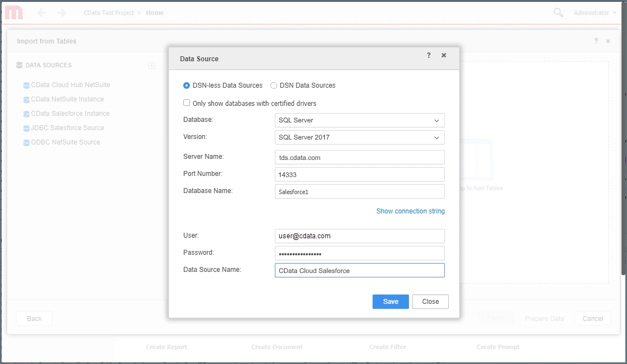The width and height of the screenshot is (627, 364).
Task: Save the data source settings
Action: 390,302
